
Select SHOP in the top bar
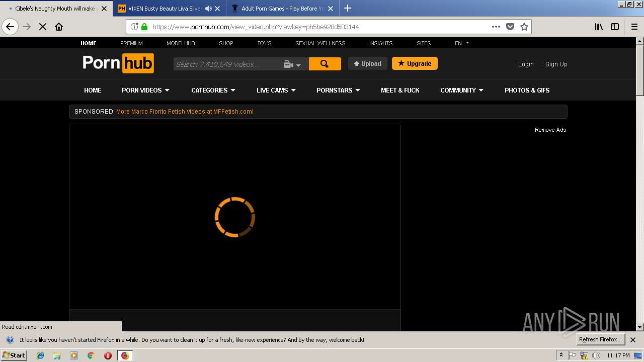226,43
